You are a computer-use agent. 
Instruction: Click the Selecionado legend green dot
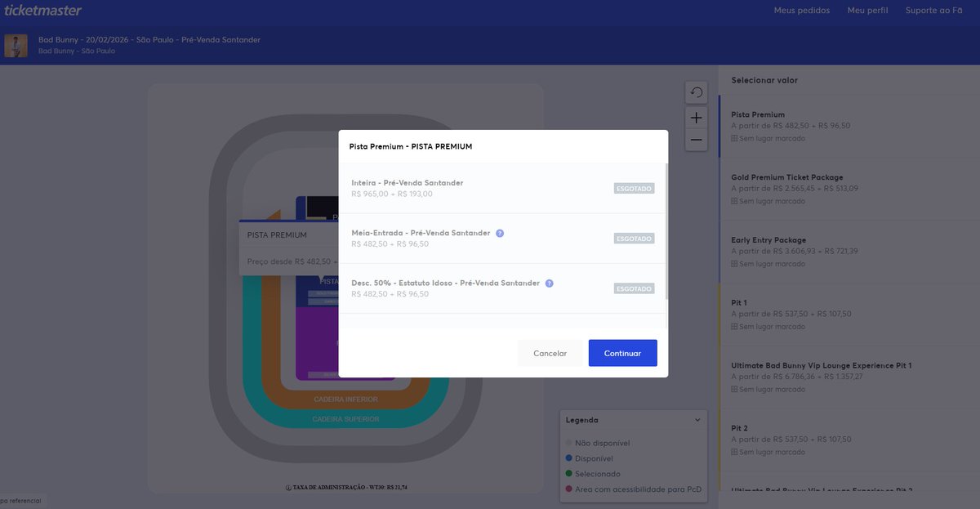[568, 474]
